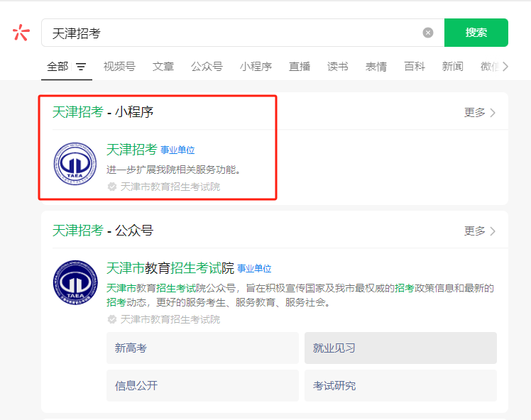Switch to the 直播 tab
This screenshot has width=531, height=420.
tap(300, 66)
